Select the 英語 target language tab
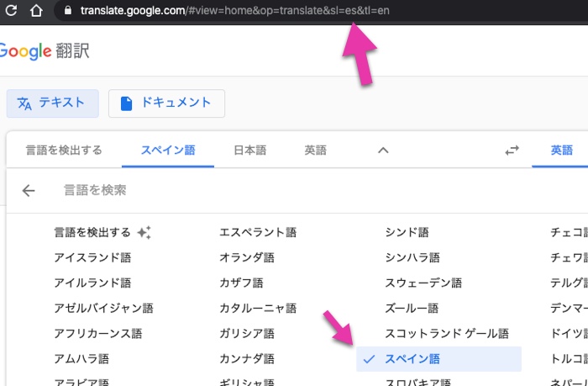Image resolution: width=588 pixels, height=386 pixels. 561,151
